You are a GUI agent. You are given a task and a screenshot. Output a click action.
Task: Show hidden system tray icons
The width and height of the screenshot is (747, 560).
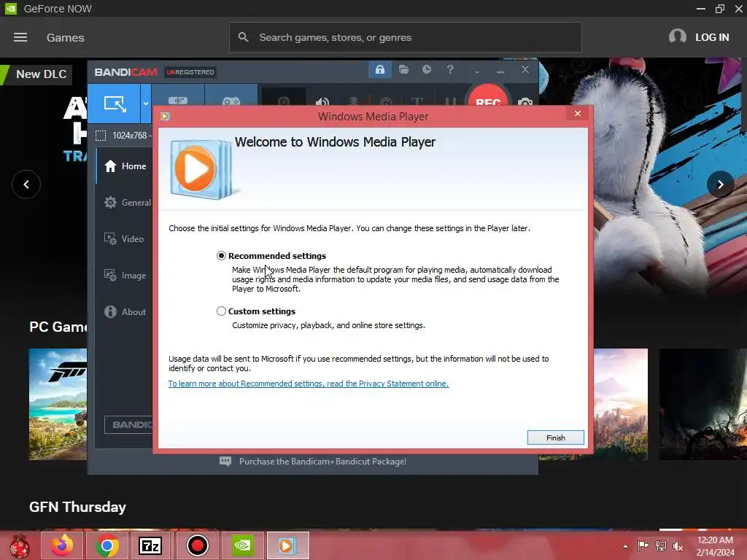625,546
